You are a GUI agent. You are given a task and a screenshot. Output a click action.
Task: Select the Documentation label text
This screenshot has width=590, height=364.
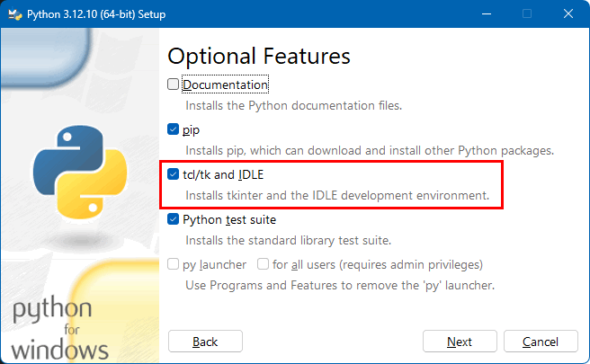point(226,84)
